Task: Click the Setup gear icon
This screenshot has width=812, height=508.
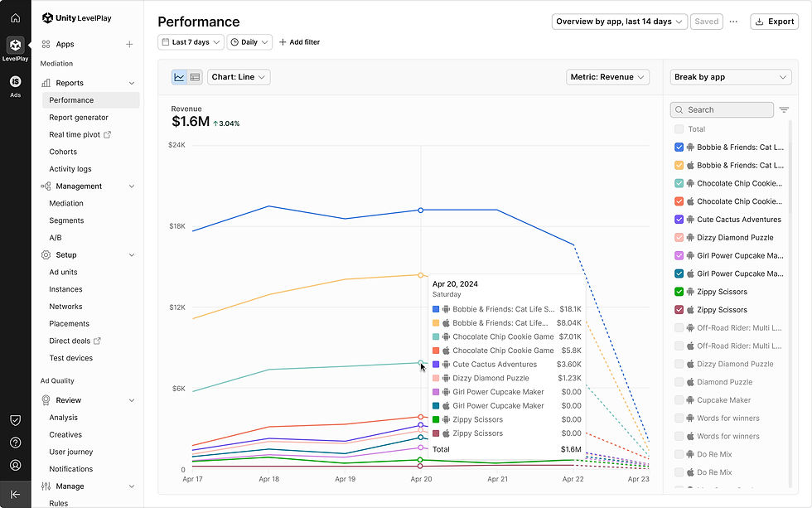Action: (46, 255)
